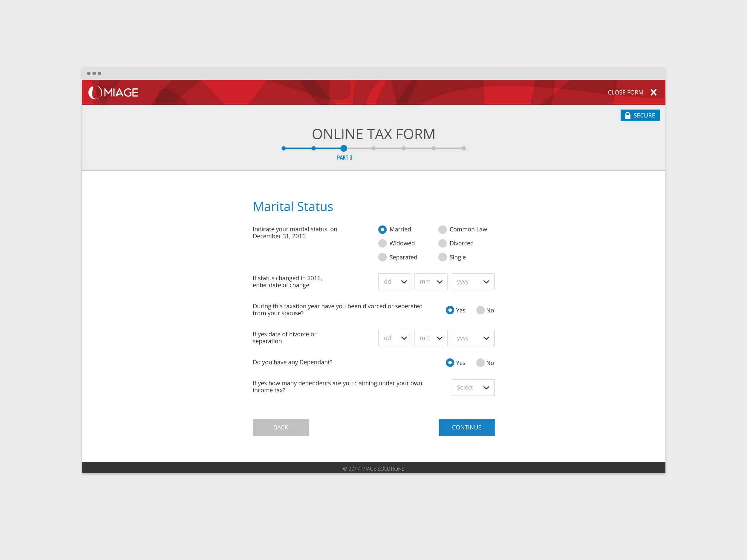Click the CONTINUE button

pos(466,427)
